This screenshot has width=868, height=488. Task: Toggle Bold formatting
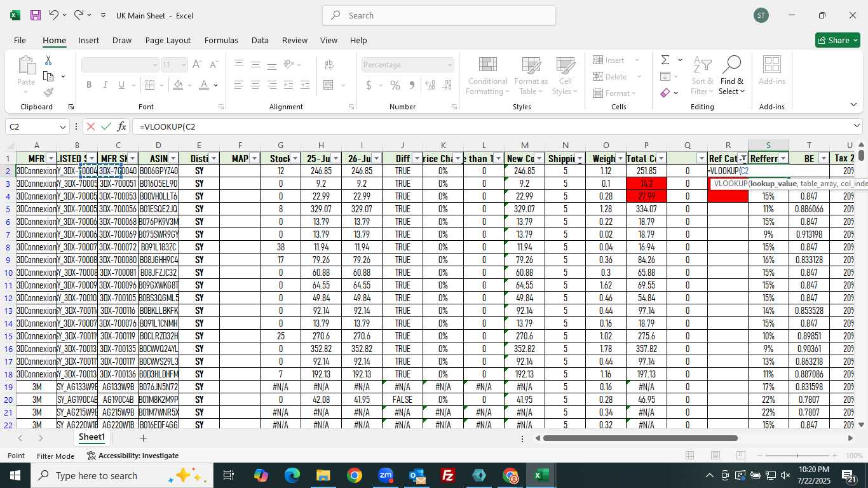[x=89, y=85]
